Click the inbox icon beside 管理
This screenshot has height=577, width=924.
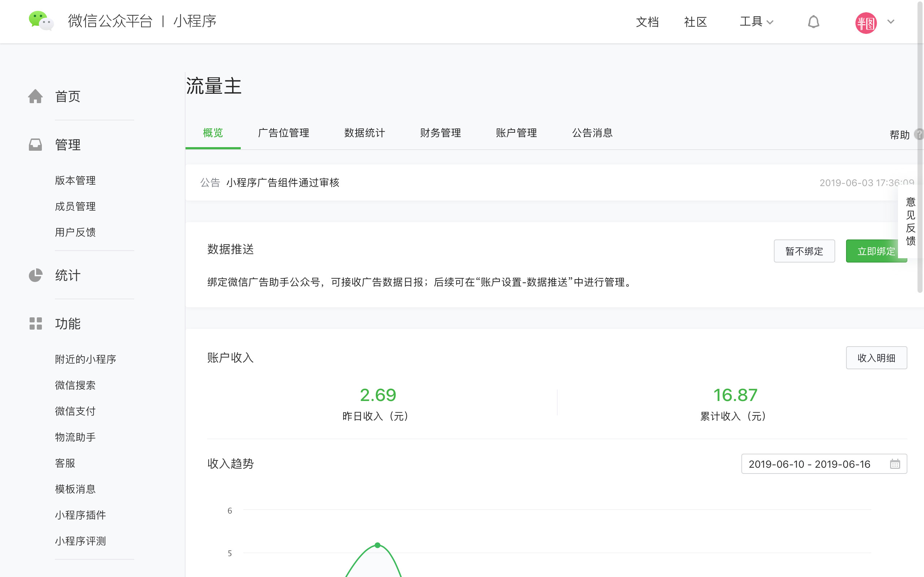click(35, 145)
